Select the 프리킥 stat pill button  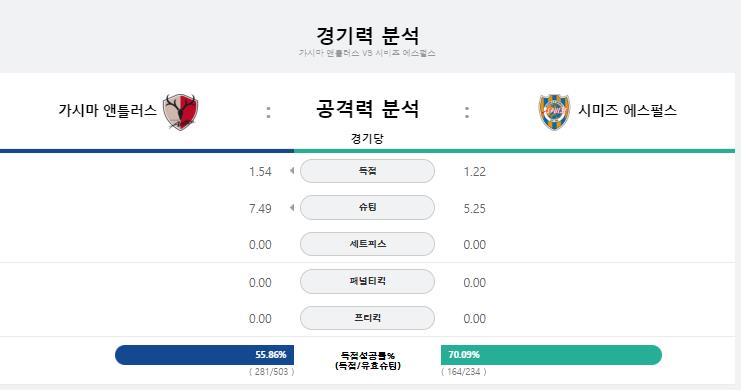click(367, 318)
